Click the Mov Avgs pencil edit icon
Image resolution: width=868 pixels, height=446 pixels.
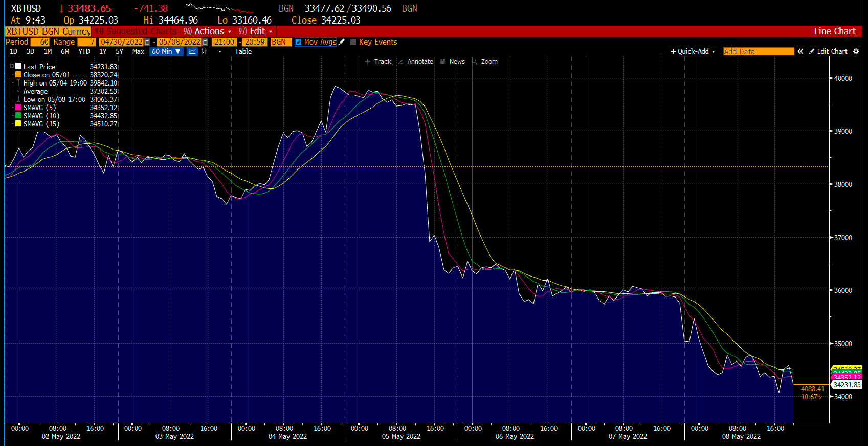(342, 42)
